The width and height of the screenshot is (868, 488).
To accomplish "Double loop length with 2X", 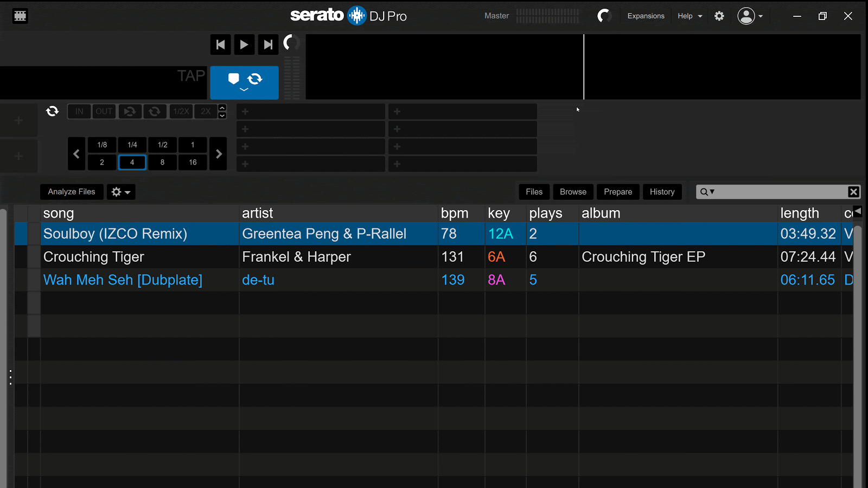I will (206, 111).
